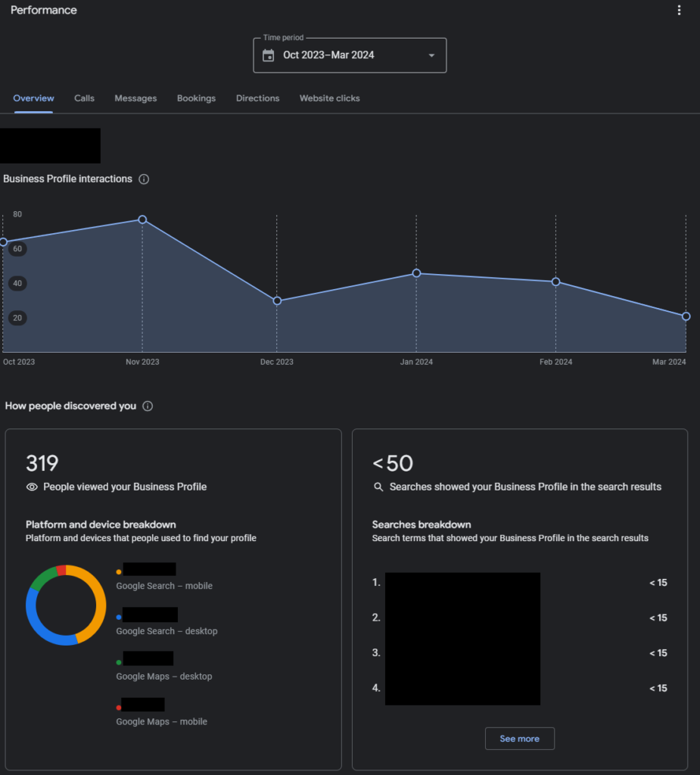Click the green legend dot for Maps desktop
This screenshot has width=700, height=775.
pyautogui.click(x=119, y=662)
